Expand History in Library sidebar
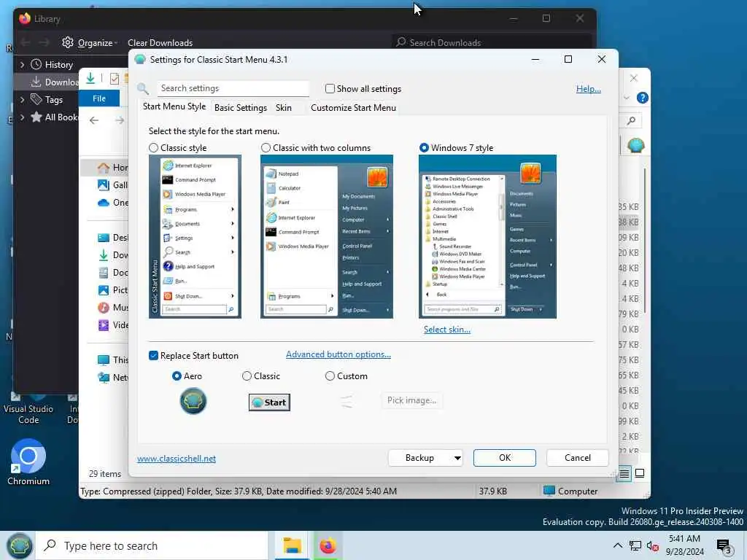Screen dimensions: 747x560 coord(22,64)
